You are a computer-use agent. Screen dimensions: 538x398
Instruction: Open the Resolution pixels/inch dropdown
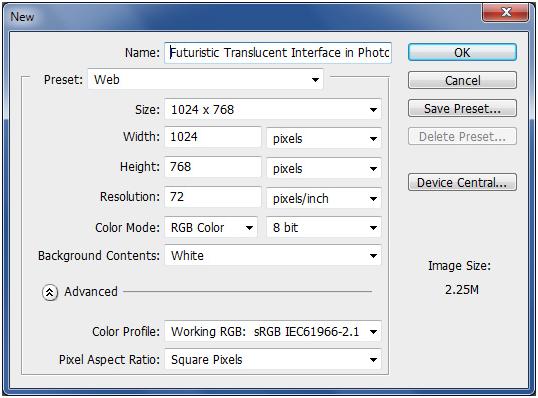tap(324, 198)
